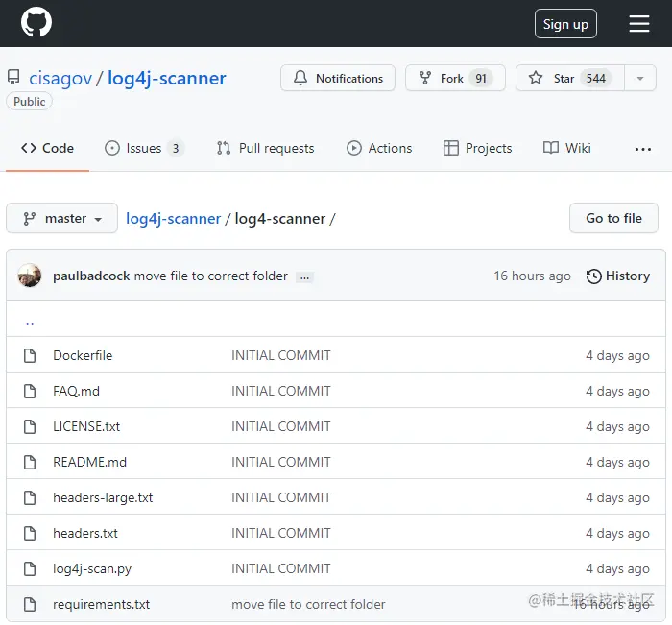Click the fork icon in Fork button
Image resolution: width=672 pixels, height=625 pixels.
pyautogui.click(x=425, y=78)
